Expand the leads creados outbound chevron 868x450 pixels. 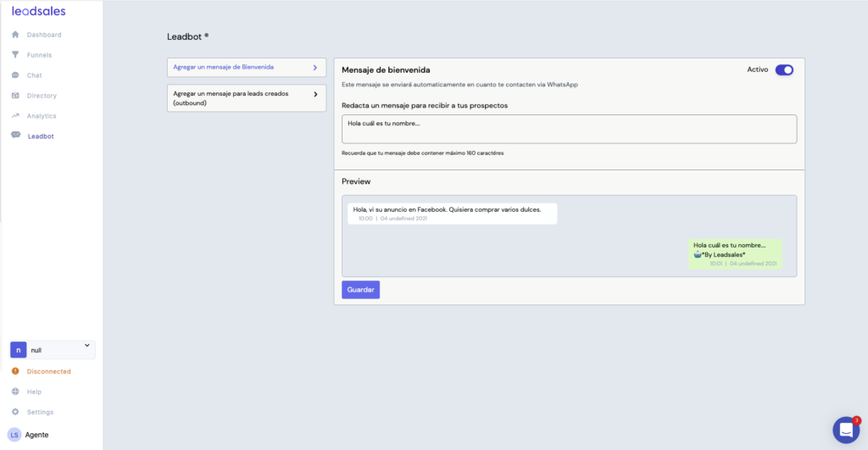click(315, 95)
